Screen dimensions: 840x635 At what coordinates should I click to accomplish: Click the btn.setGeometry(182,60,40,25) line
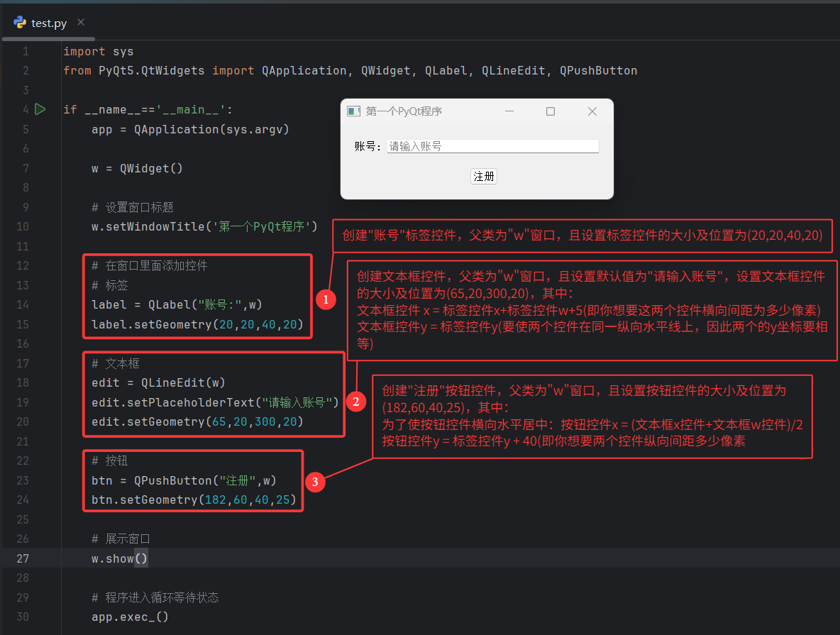point(194,499)
